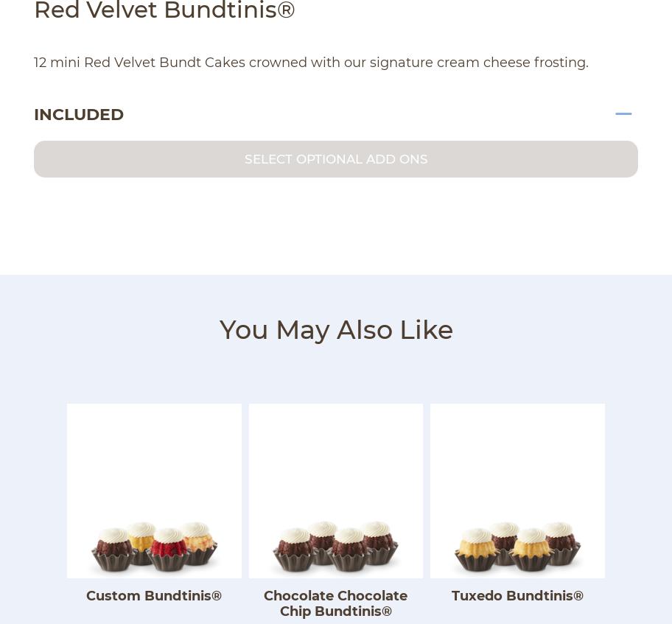Click the leftmost cake in Chocolate Chip Bundtinis photo
672x624 pixels.
click(293, 551)
